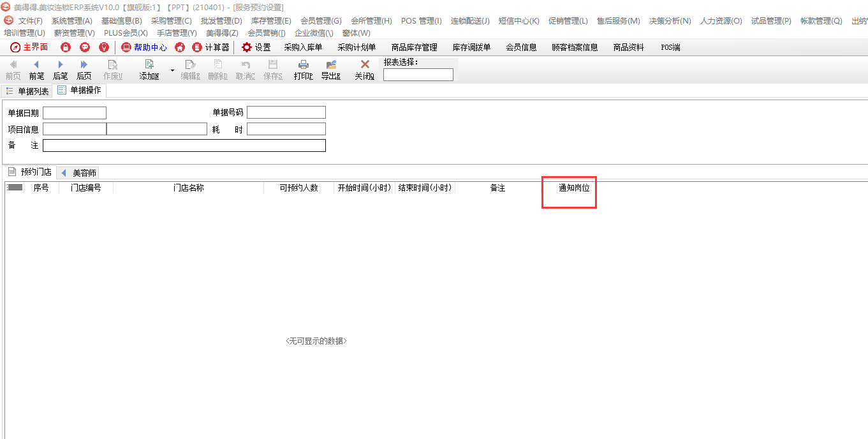Open 库存管理(E) menu
The width and height of the screenshot is (868, 439).
[271, 21]
